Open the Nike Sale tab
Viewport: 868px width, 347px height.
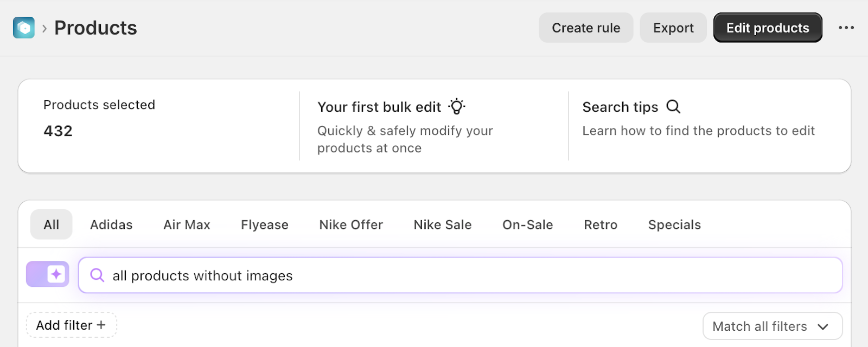(443, 224)
